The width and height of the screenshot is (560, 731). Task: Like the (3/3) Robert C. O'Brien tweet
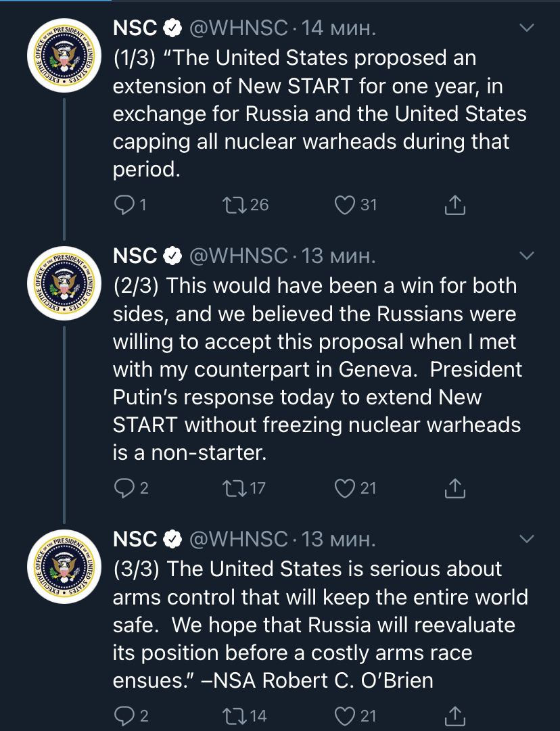pos(345,715)
